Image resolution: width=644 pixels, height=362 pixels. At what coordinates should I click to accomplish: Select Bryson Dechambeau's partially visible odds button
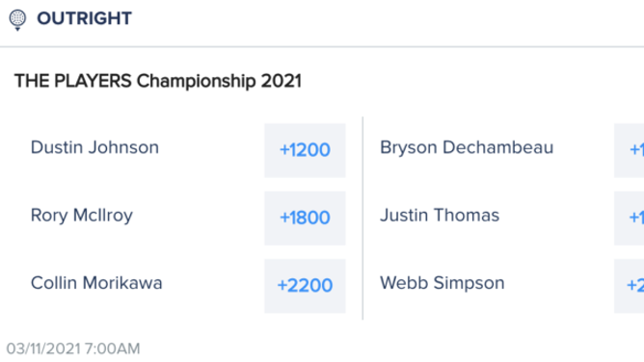(630, 150)
